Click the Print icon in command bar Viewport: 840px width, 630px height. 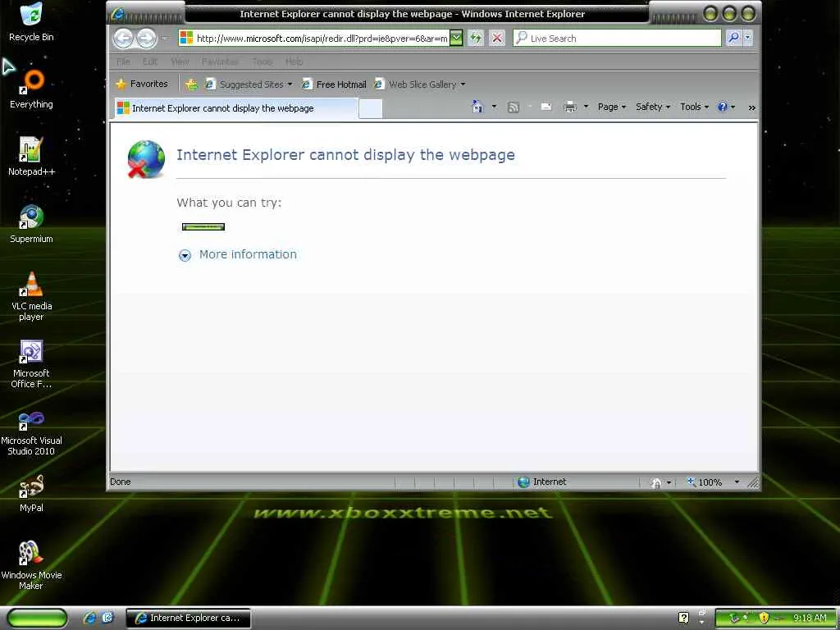[570, 107]
